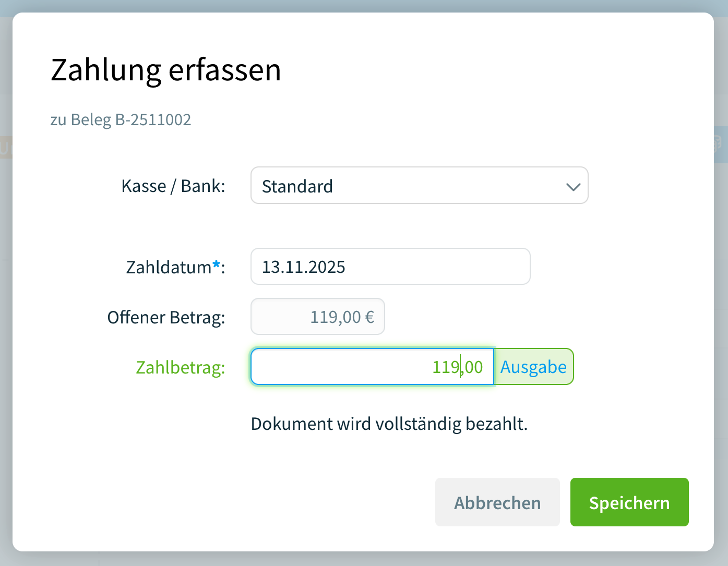This screenshot has width=728, height=566.
Task: Select the Zahldatum date field
Action: click(x=390, y=266)
